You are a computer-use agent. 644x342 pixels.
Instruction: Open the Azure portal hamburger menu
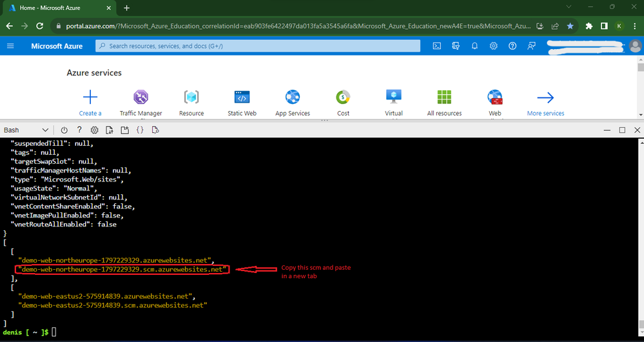pyautogui.click(x=10, y=46)
